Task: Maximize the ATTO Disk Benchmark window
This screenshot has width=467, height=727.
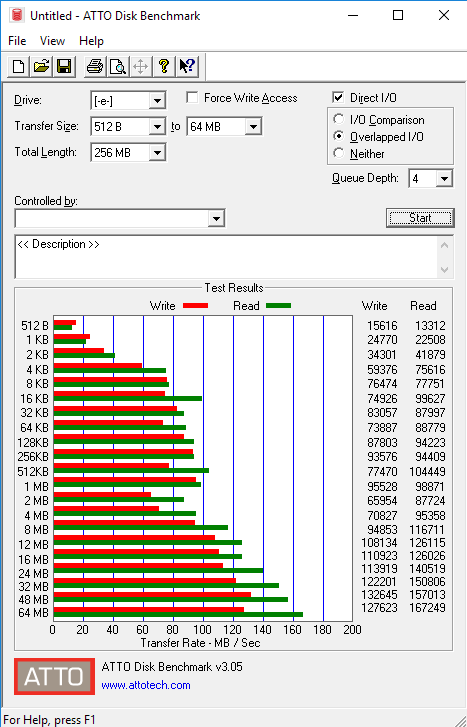Action: point(397,15)
